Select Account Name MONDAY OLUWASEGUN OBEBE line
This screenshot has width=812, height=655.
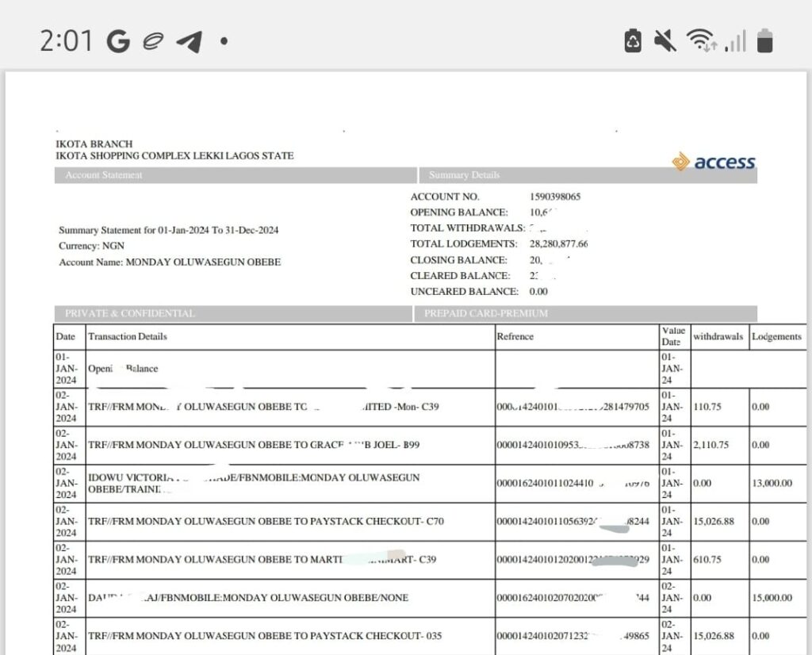click(x=170, y=262)
